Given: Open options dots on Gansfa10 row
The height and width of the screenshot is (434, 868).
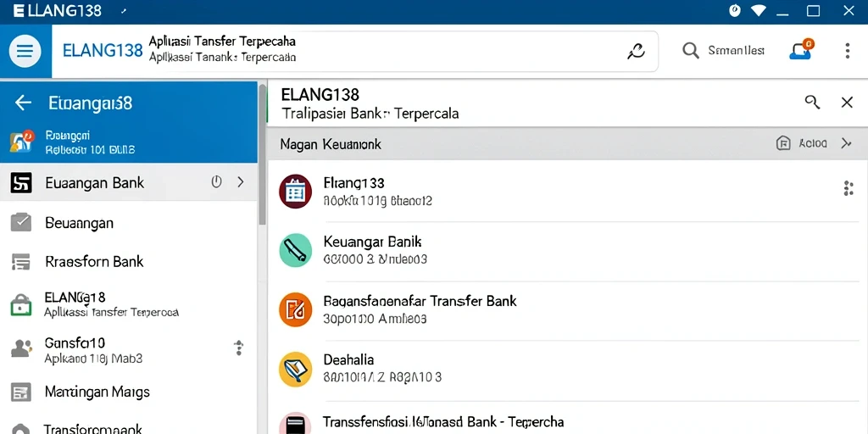Looking at the screenshot, I should pyautogui.click(x=238, y=348).
